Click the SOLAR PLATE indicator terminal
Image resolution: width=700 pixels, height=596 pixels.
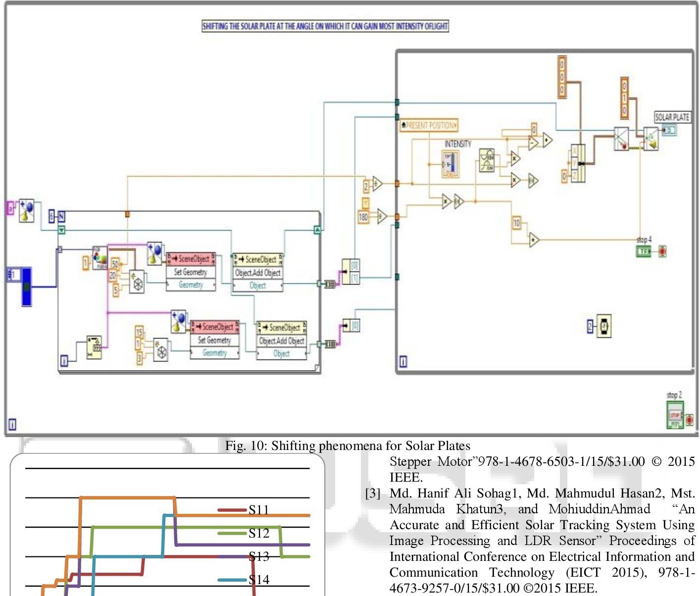click(670, 130)
